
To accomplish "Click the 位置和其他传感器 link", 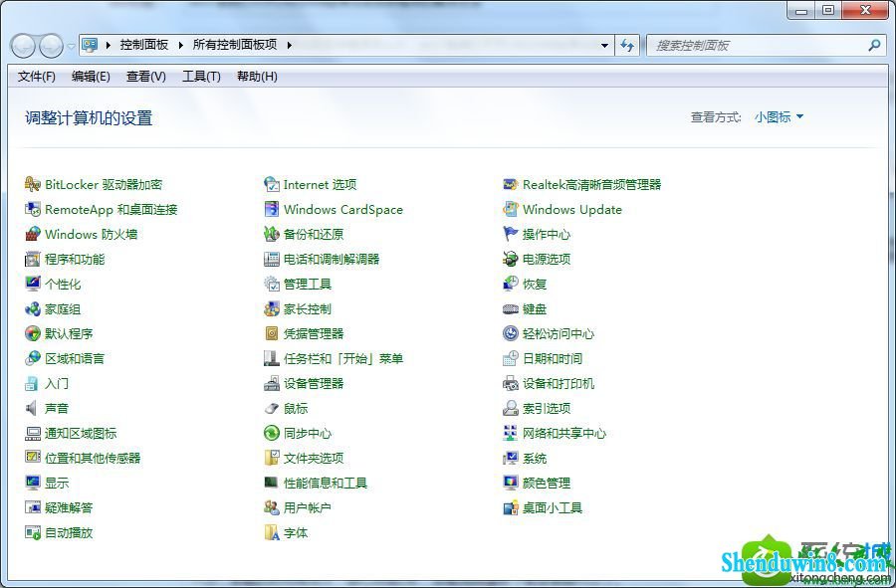I will coord(93,459).
